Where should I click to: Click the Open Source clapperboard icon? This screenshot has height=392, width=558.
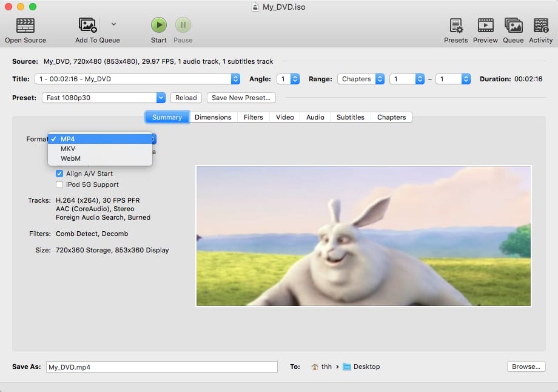pyautogui.click(x=25, y=25)
